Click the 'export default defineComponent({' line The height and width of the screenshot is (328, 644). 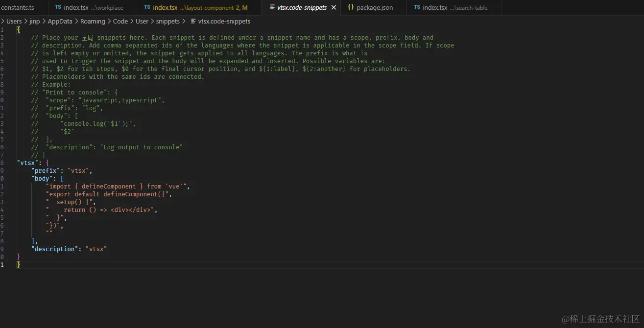[109, 194]
